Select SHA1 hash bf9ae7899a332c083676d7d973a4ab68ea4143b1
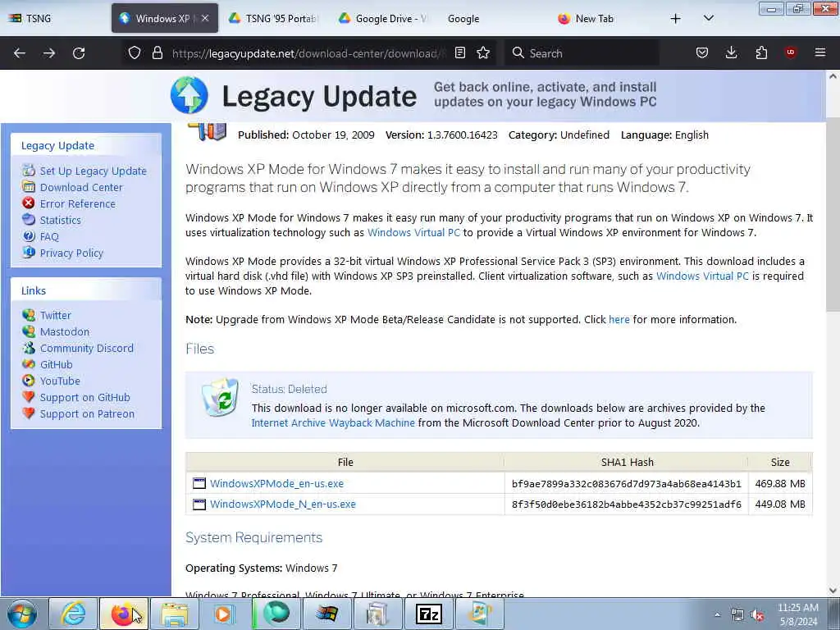 coord(626,484)
